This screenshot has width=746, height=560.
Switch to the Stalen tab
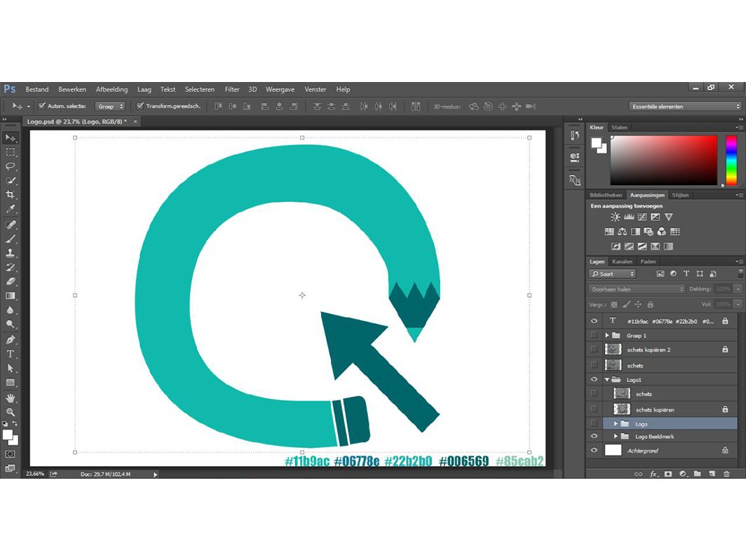[619, 128]
